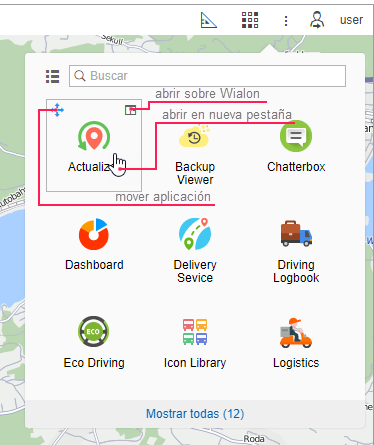The height and width of the screenshot is (445, 374).
Task: Launch the Logistics application
Action: pos(296,343)
